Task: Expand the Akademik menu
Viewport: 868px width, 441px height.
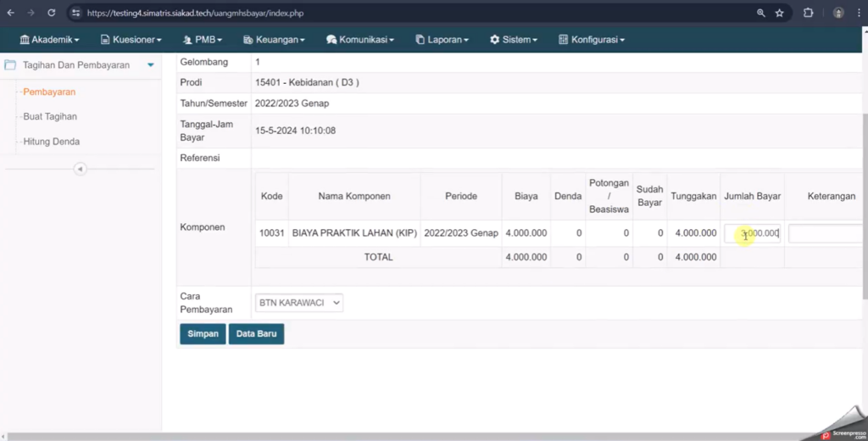Action: pyautogui.click(x=49, y=40)
